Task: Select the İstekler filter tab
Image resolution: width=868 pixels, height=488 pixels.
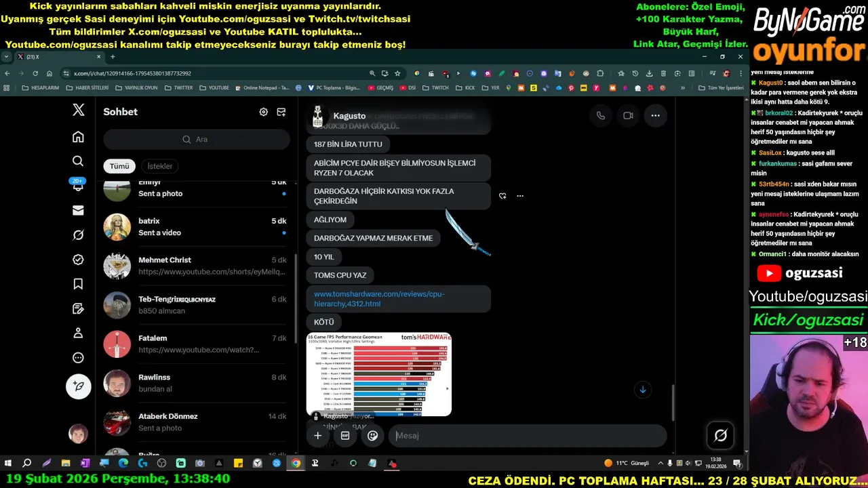Action: coord(160,166)
